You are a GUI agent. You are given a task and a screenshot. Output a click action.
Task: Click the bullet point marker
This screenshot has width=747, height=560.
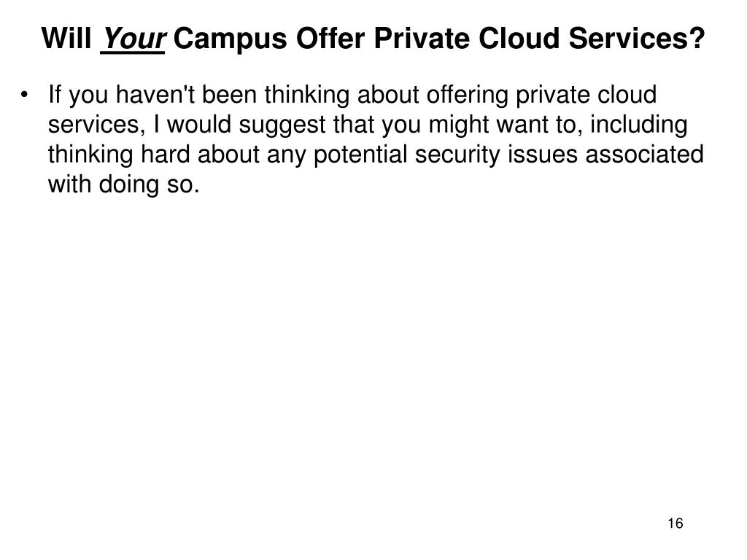[x=24, y=94]
